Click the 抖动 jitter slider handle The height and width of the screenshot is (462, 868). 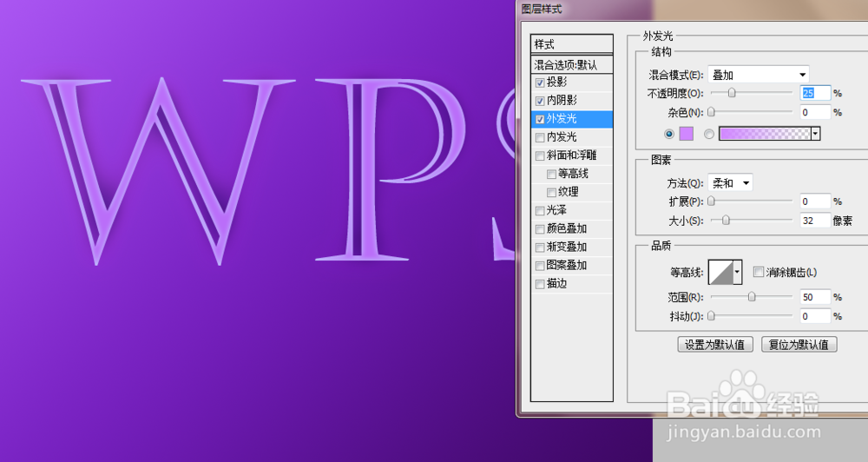tap(712, 316)
